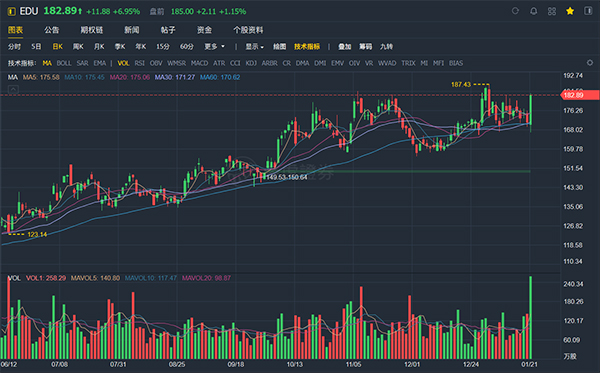Click the 01/21 volume bar
600x373 pixels.
pos(530,317)
